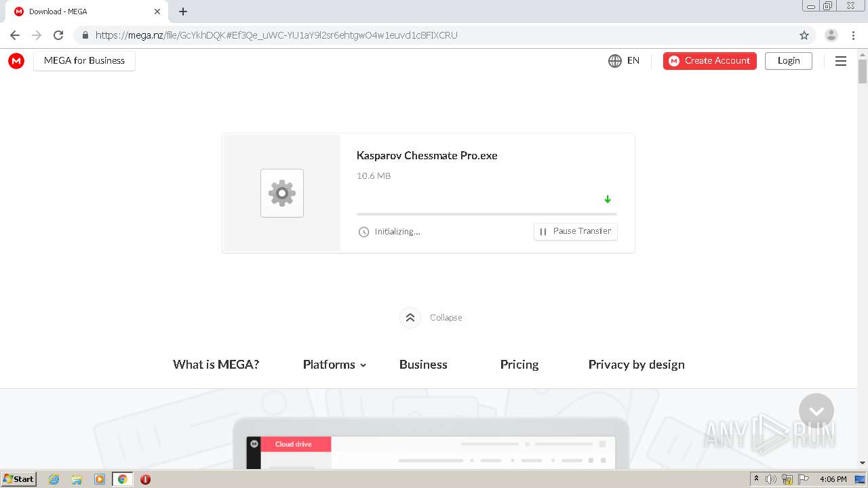This screenshot has height=488, width=868.
Task: Open What is MEGA? menu item
Action: (x=216, y=365)
